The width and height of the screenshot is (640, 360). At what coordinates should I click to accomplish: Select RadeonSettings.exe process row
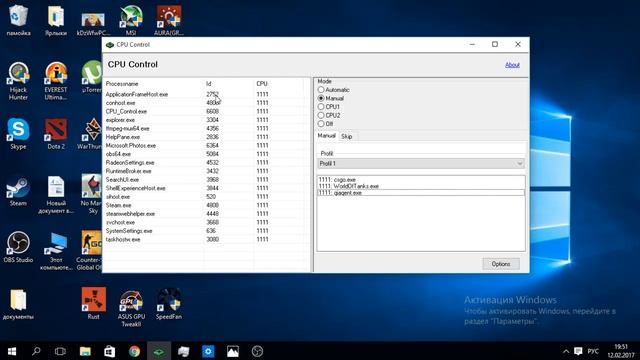[x=206, y=162]
